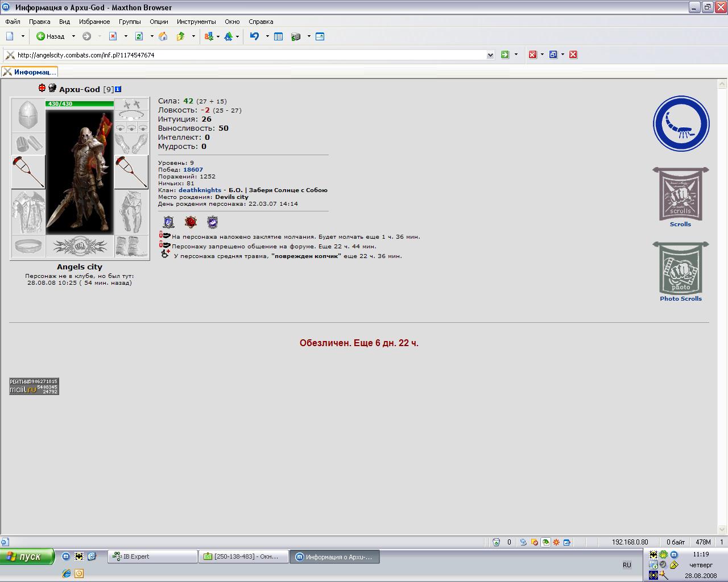Switch to [250-138-483] taskbar window

coord(243,557)
